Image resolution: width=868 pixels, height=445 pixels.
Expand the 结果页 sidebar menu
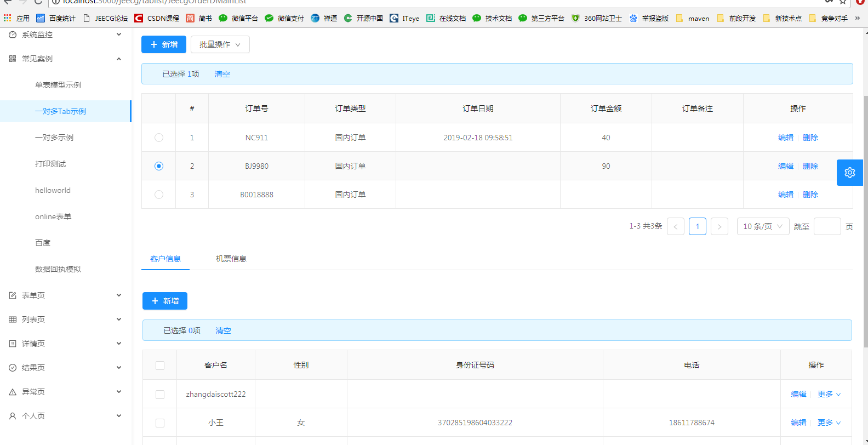click(x=66, y=368)
